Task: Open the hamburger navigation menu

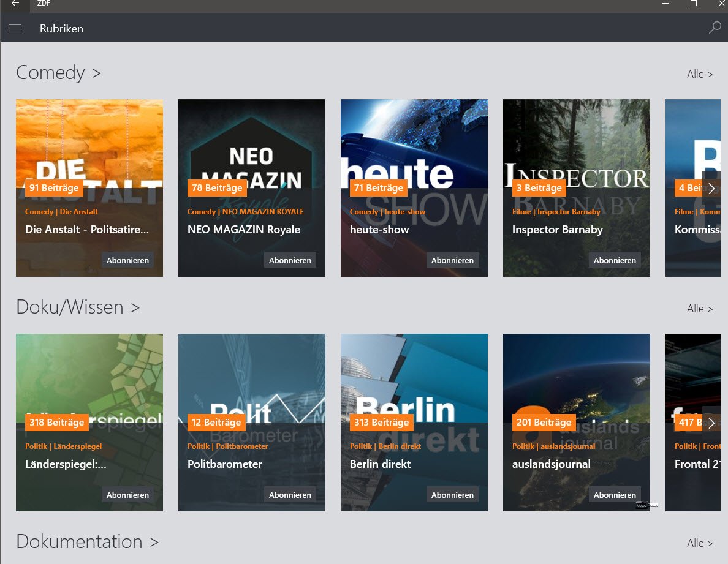Action: coord(15,28)
